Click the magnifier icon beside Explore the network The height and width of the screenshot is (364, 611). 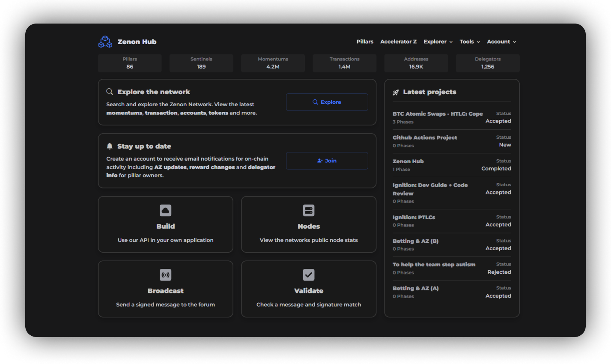click(110, 92)
